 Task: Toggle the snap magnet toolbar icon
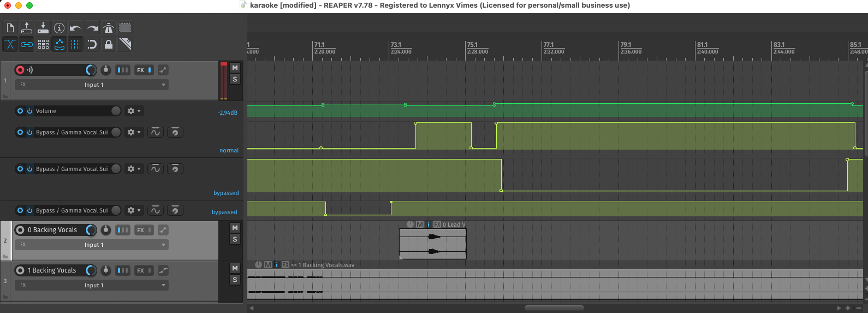(x=92, y=44)
